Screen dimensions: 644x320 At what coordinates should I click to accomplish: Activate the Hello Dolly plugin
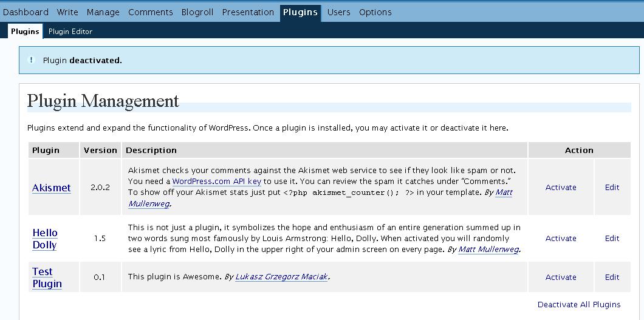561,239
